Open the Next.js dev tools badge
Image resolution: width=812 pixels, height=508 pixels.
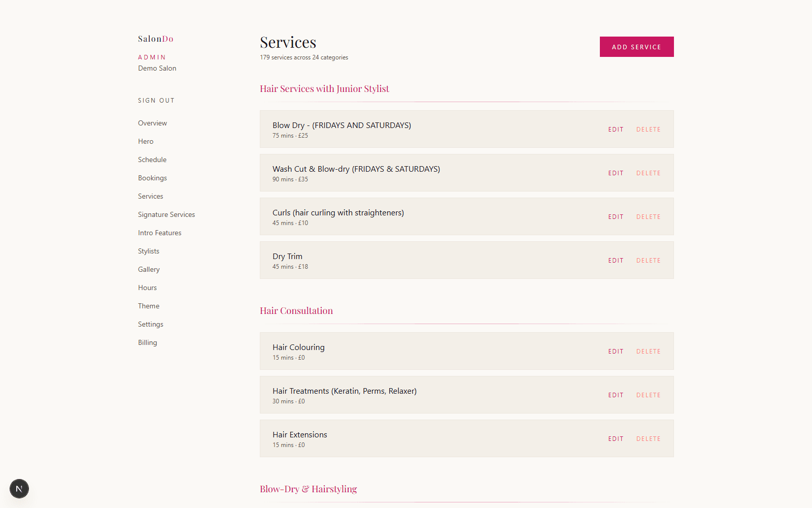[19, 489]
